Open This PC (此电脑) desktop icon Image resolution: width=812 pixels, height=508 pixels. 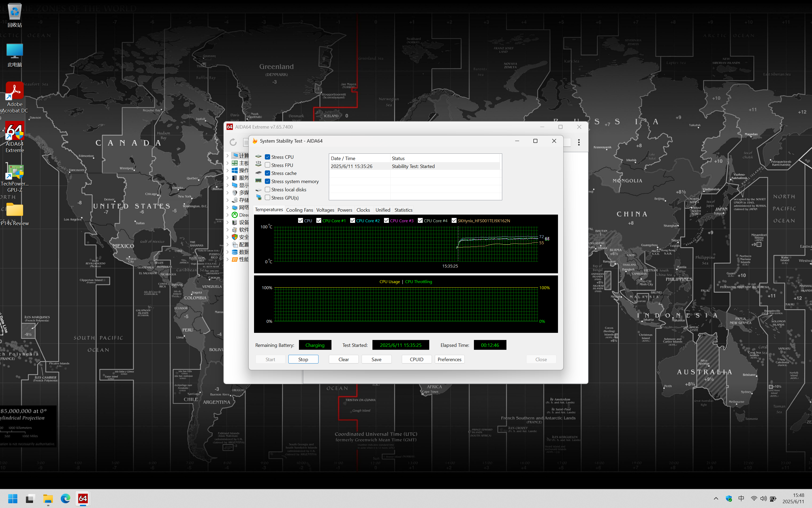click(15, 55)
